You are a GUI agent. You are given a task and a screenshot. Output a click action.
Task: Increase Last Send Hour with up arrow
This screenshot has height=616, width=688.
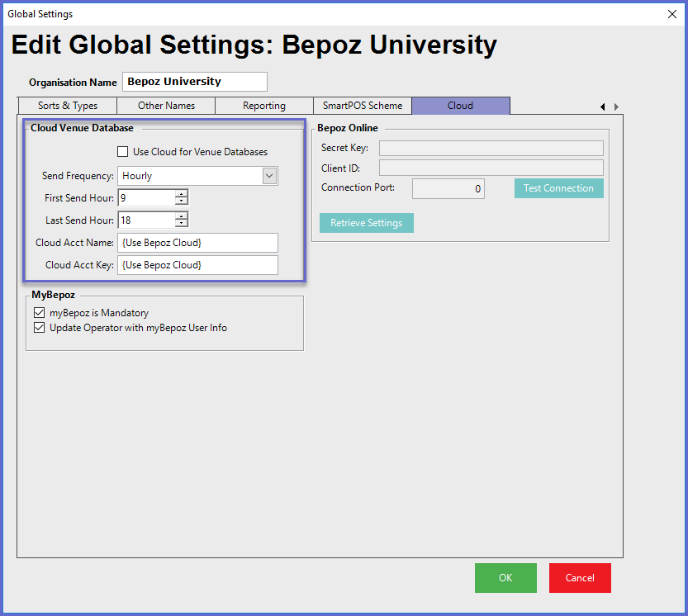tap(181, 216)
